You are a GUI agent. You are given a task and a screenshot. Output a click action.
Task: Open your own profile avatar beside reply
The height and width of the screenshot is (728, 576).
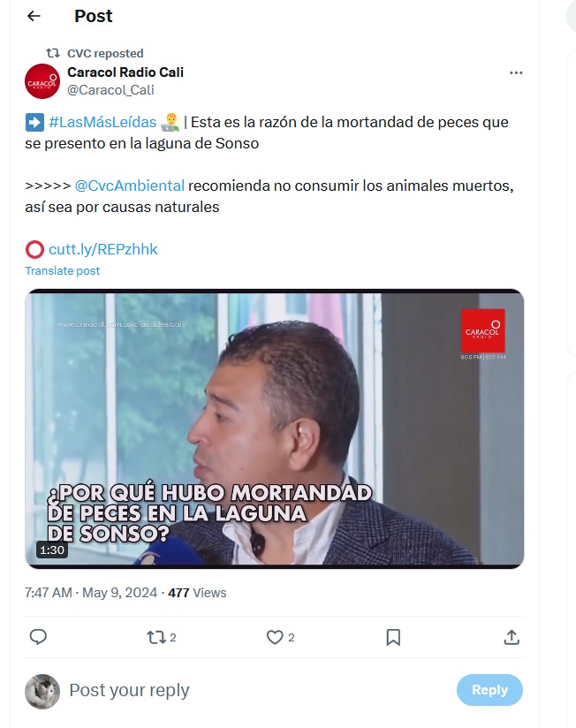(x=42, y=692)
